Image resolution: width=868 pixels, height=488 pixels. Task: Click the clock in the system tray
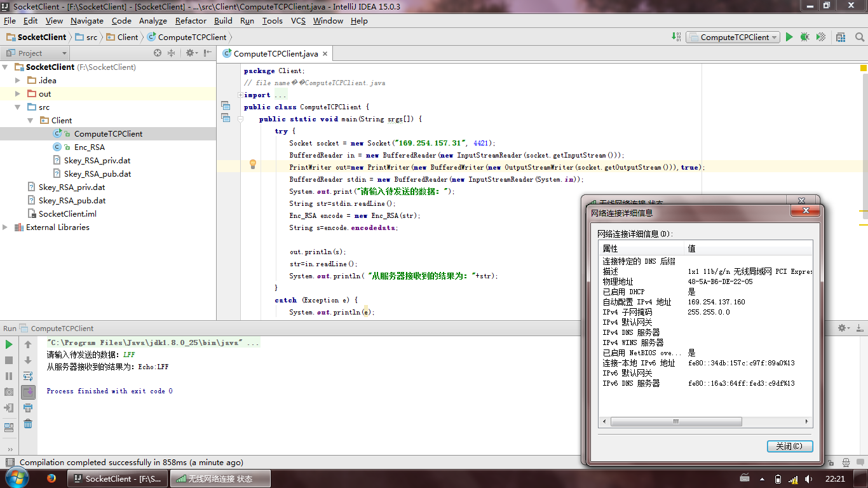836,478
